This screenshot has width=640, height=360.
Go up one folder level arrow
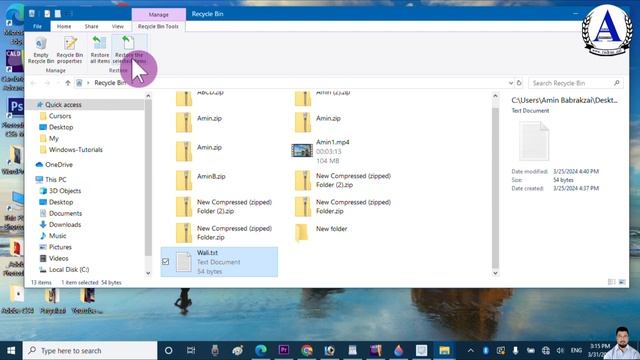coord(68,83)
